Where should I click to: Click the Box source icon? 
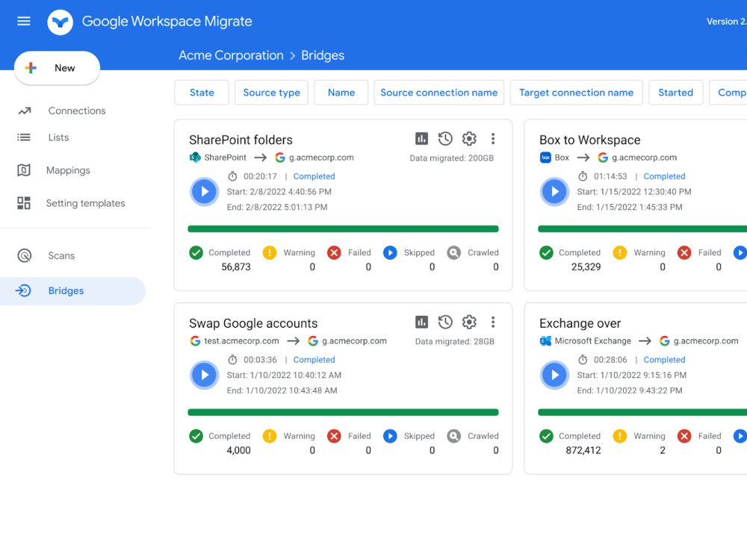tap(545, 157)
